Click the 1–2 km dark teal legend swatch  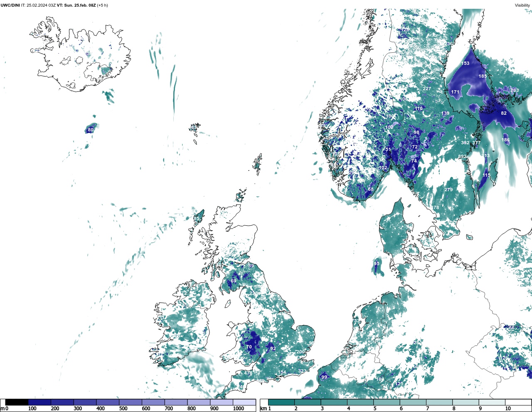[281, 402]
